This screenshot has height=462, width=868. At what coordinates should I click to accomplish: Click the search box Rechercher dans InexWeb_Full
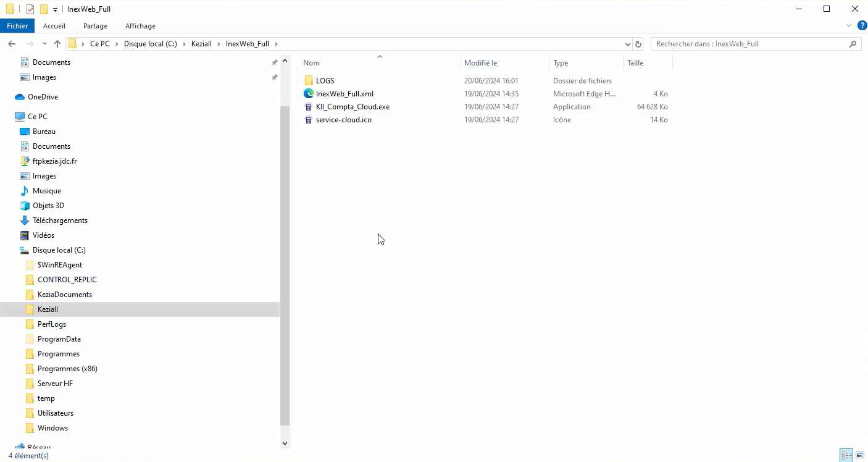click(x=750, y=44)
